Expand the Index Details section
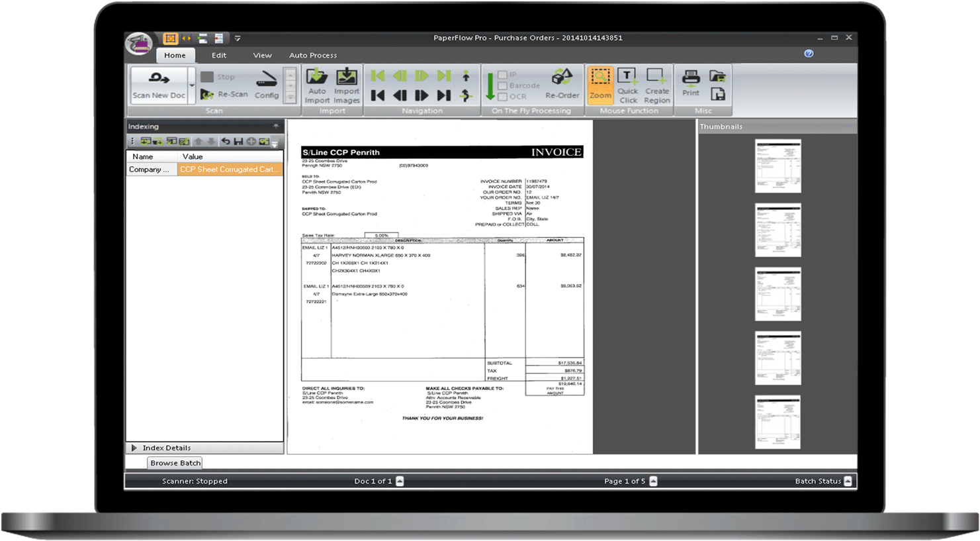The width and height of the screenshot is (980, 541). [134, 448]
